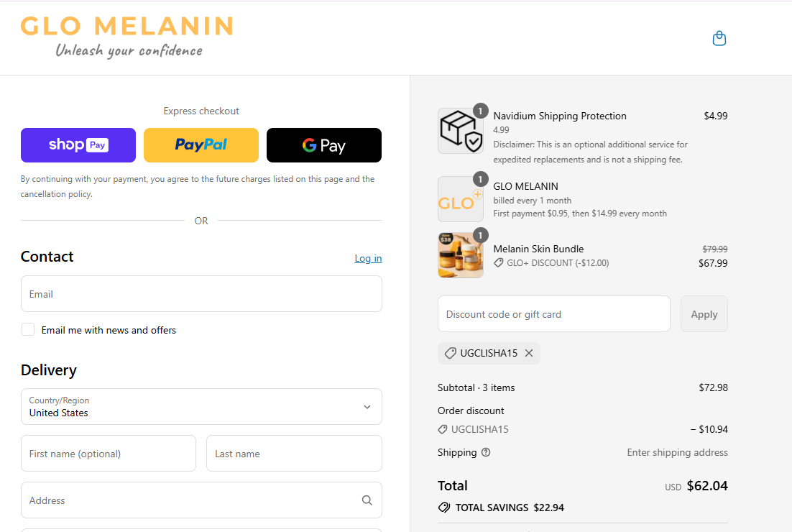Screen dimensions: 792x532
Task: Focus the Address input field
Action: click(201, 500)
